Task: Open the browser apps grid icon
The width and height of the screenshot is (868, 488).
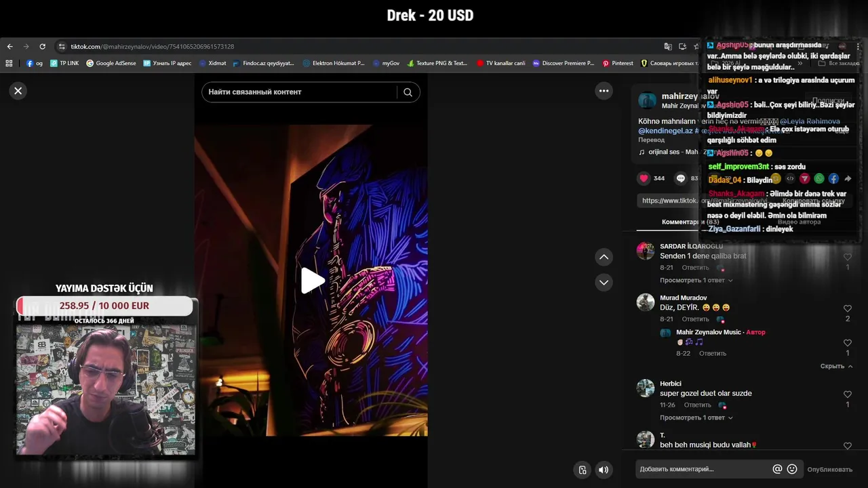Action: (9, 63)
